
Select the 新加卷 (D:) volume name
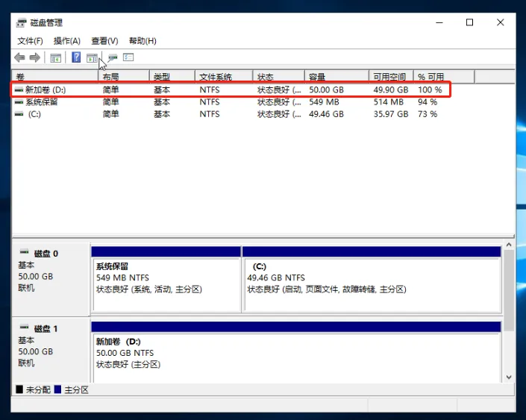pyautogui.click(x=46, y=90)
